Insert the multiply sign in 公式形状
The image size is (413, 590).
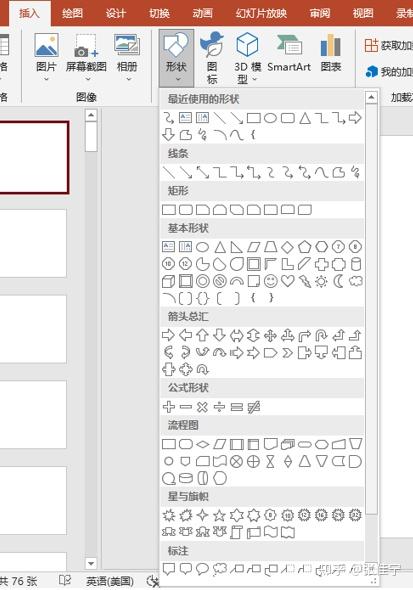pos(202,407)
